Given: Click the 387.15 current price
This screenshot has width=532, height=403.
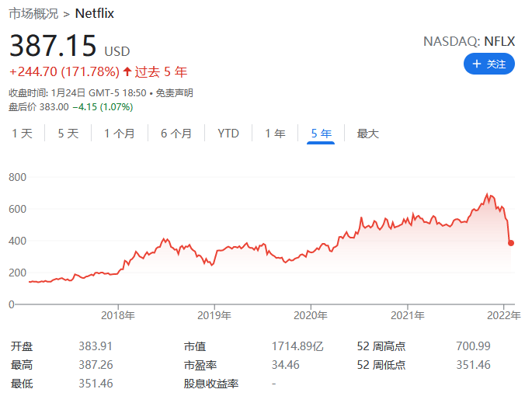Looking at the screenshot, I should (53, 46).
